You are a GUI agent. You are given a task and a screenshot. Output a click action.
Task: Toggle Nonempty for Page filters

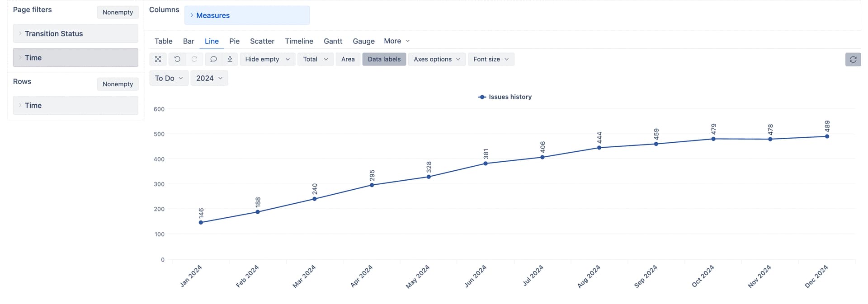tap(118, 12)
